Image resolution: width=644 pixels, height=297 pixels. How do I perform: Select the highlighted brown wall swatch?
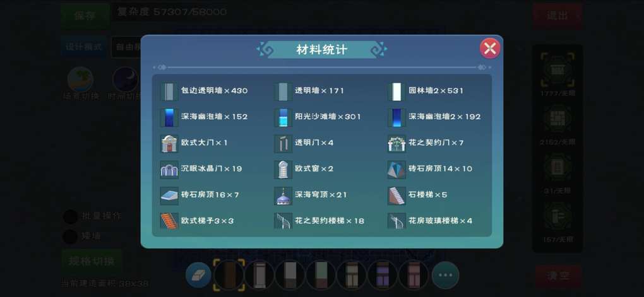pyautogui.click(x=229, y=275)
